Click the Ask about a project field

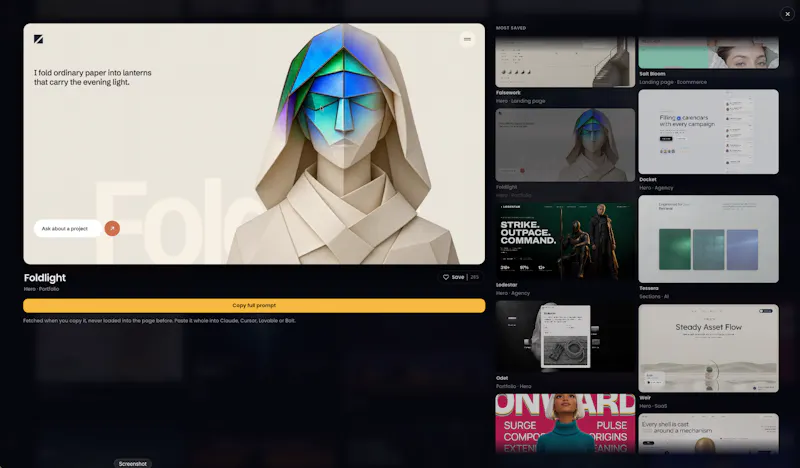tap(68, 229)
